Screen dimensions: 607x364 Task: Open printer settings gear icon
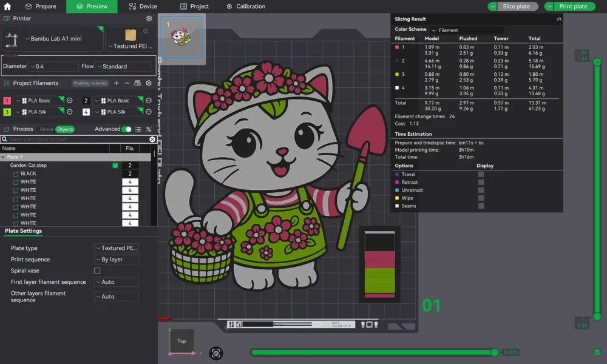pyautogui.click(x=149, y=19)
